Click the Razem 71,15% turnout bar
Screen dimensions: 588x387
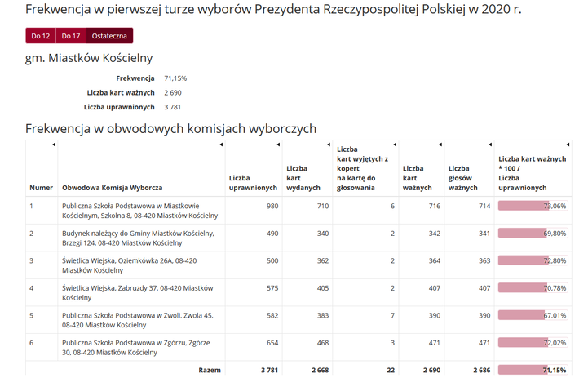[x=533, y=370]
